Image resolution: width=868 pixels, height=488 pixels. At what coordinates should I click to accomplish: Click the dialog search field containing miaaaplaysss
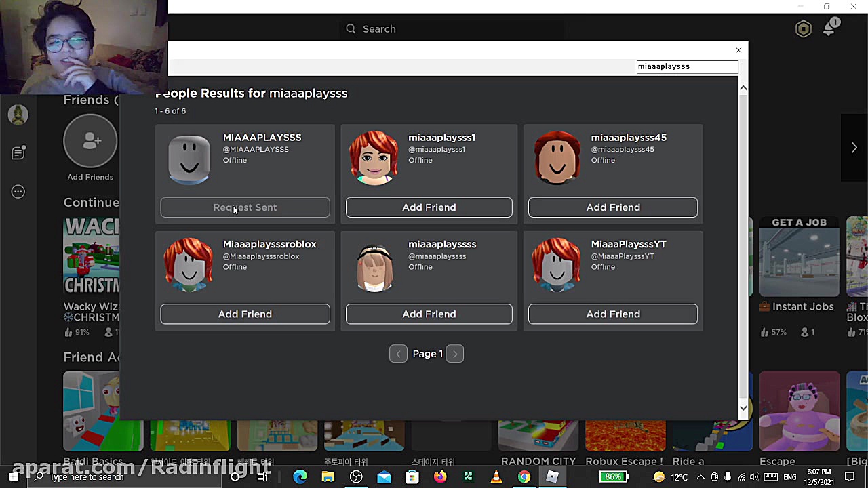point(687,66)
